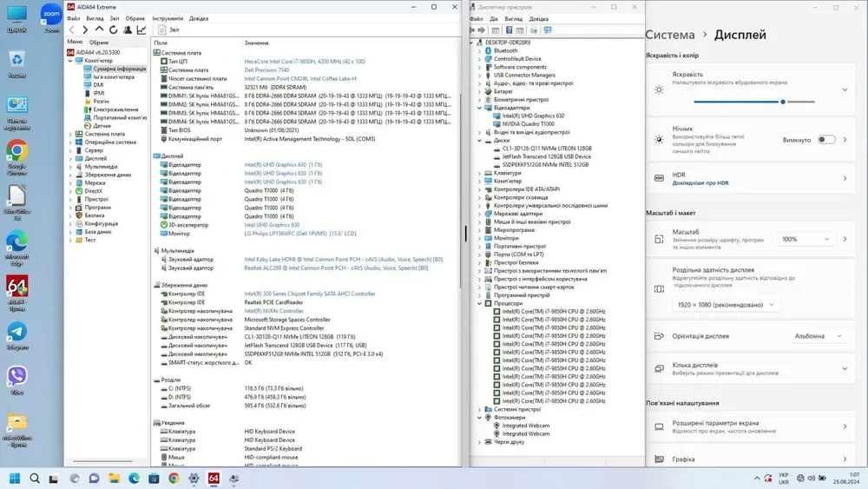Screen dimensions: 868x489
Task: Click the graph icon in AIDA64 toolbar
Action: 141,30
